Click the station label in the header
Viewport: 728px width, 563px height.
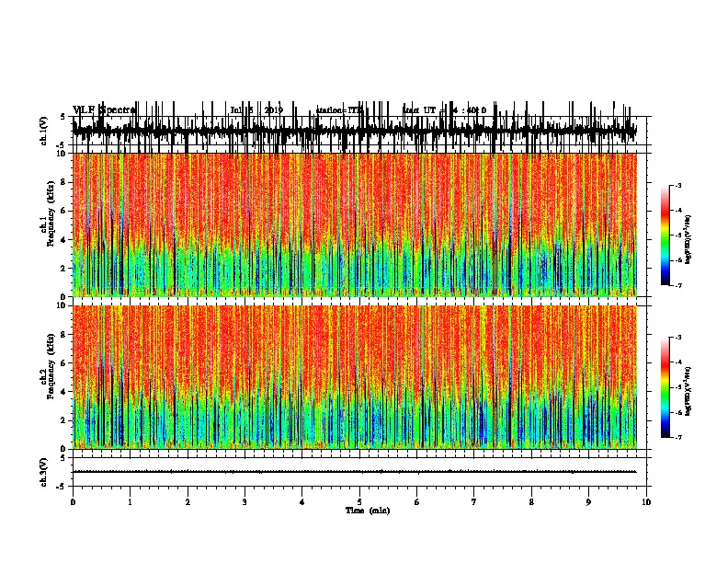pyautogui.click(x=339, y=110)
